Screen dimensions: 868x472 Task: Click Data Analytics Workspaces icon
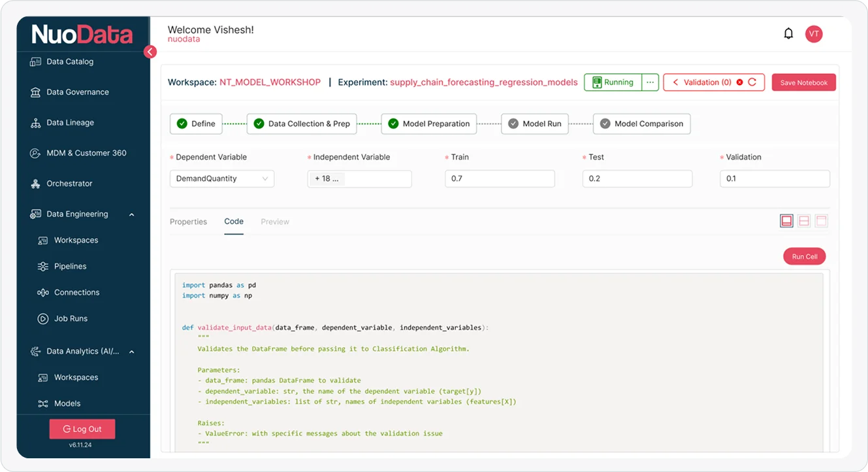coord(43,378)
